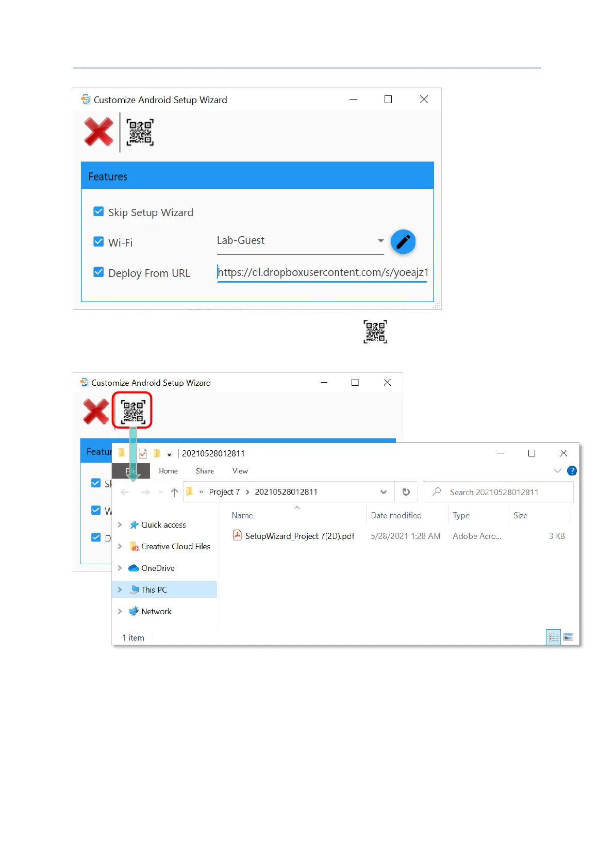Switch Explorer to Details view icon
This screenshot has height=868, width=614.
pos(554,637)
